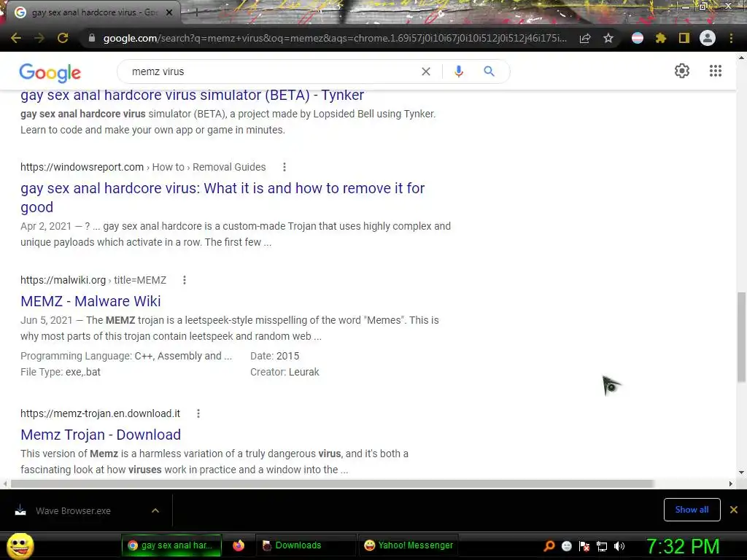The width and height of the screenshot is (747, 560).
Task: Bookmark this page with the star icon
Action: pos(608,38)
